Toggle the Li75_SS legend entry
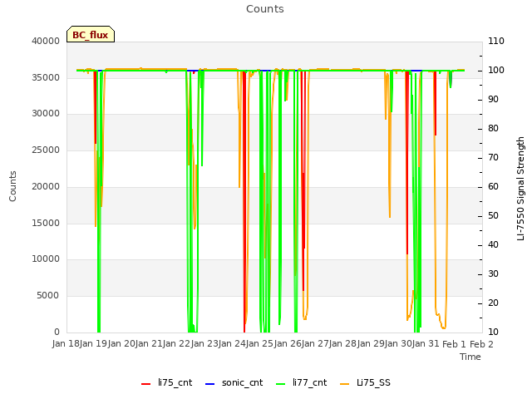Screen dimensions: 532x399 pos(365,382)
